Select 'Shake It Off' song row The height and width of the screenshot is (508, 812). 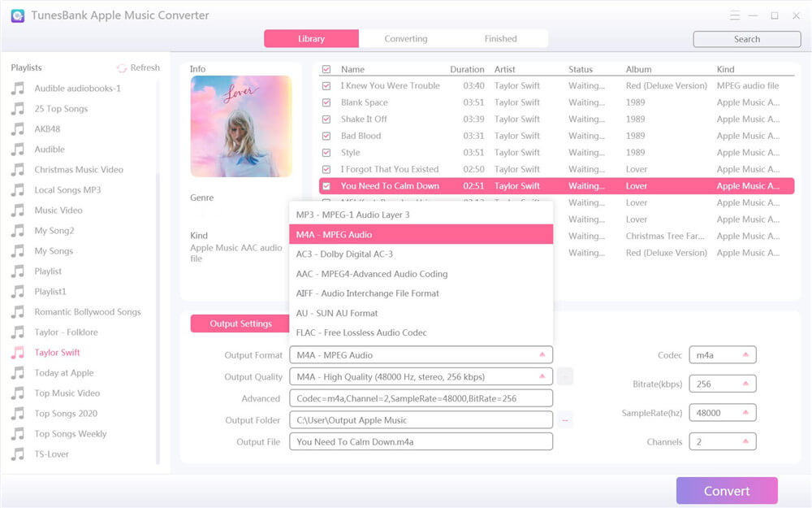point(557,119)
